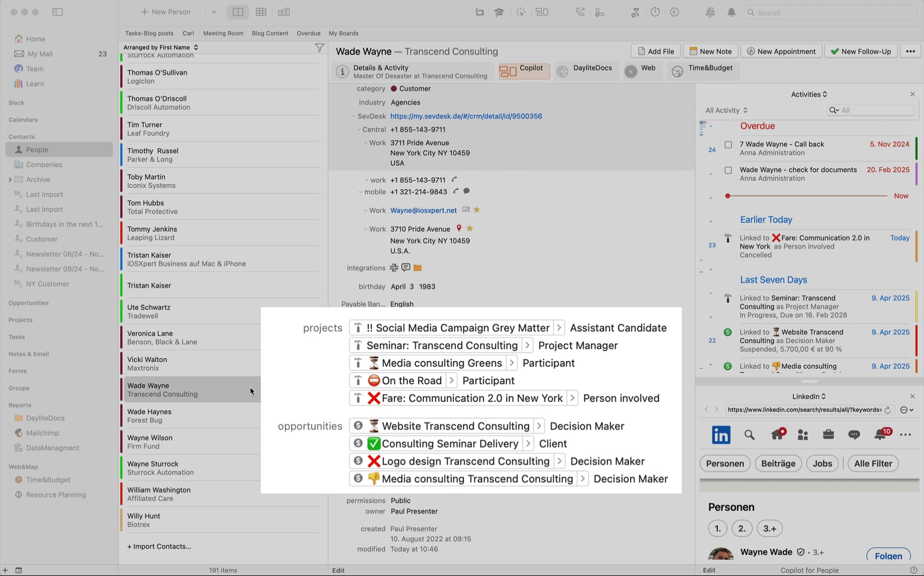The width and height of the screenshot is (924, 576).
Task: Open LinkedIn notifications bell with badge 10
Action: (x=881, y=434)
